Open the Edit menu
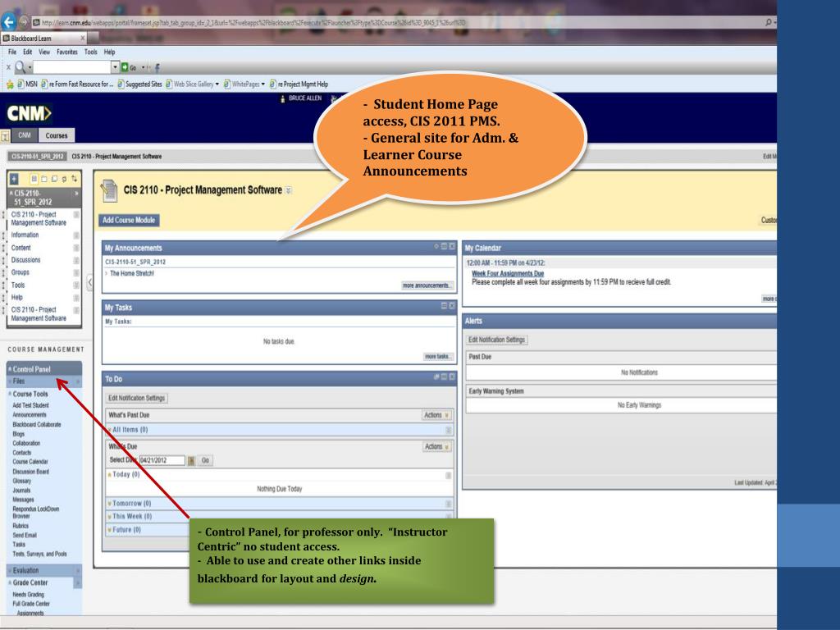Viewport: 840px width, 630px height. point(27,52)
